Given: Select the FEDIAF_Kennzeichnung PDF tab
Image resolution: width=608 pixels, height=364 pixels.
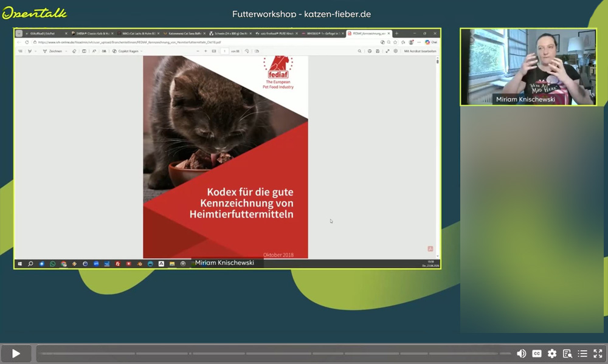Looking at the screenshot, I should [x=369, y=33].
